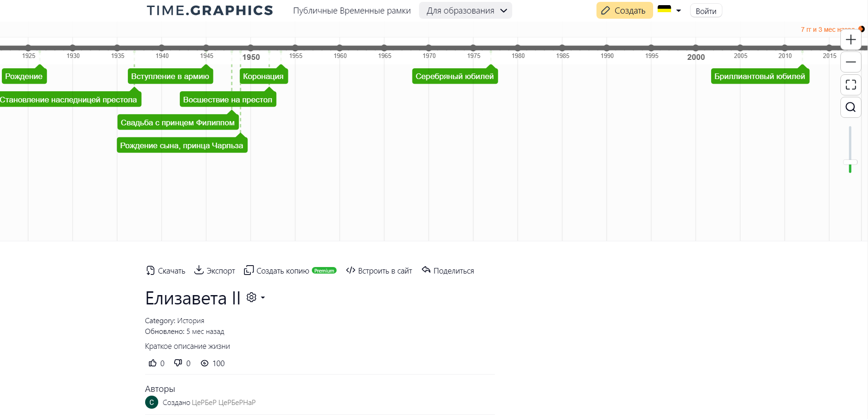Open the language flag dropdown
The height and width of the screenshot is (419, 868).
coord(669,10)
